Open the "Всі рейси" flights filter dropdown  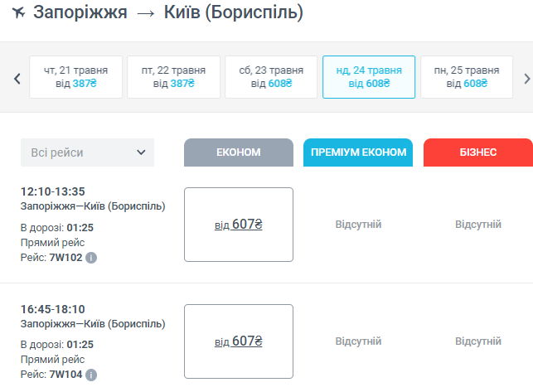coord(88,152)
